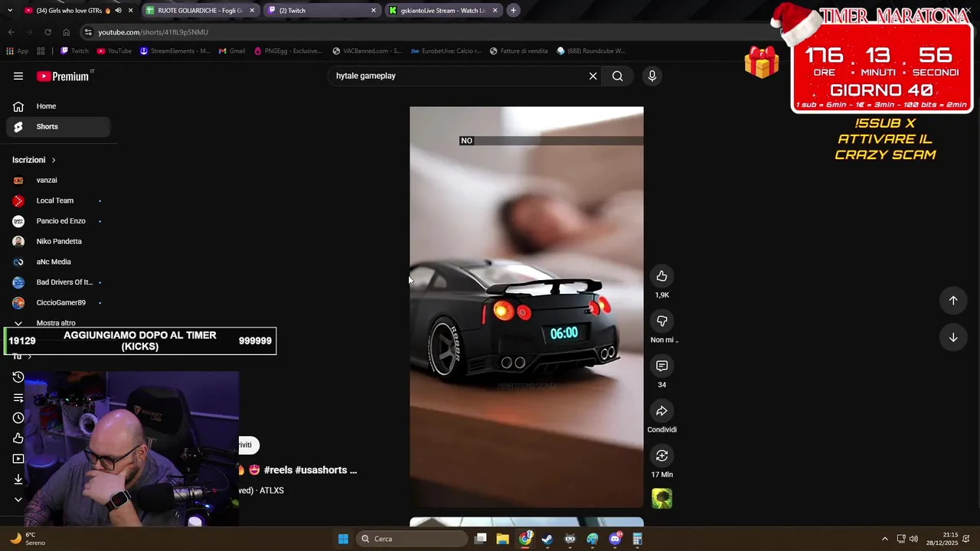Pause the GTR Short video player

point(527,307)
